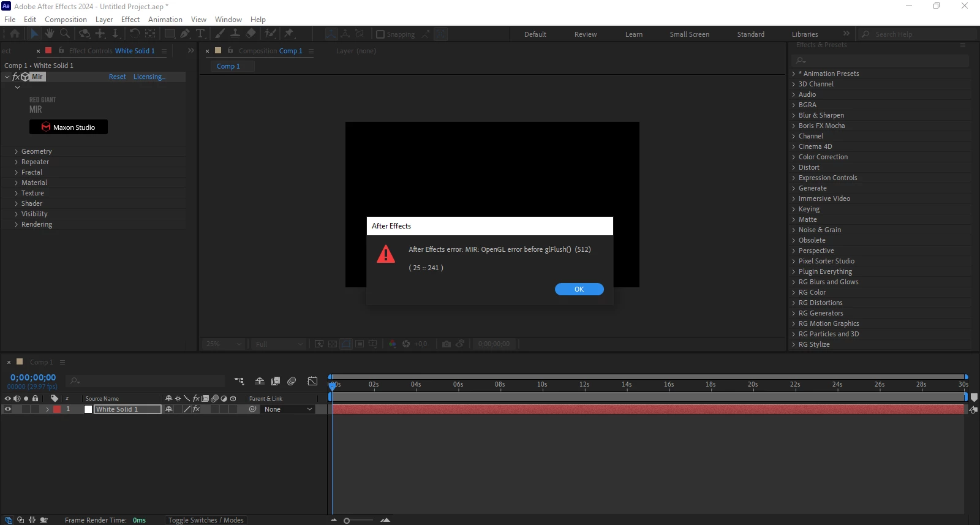Zoom in timeline with mountain icon
Image resolution: width=980 pixels, height=525 pixels.
(x=385, y=520)
